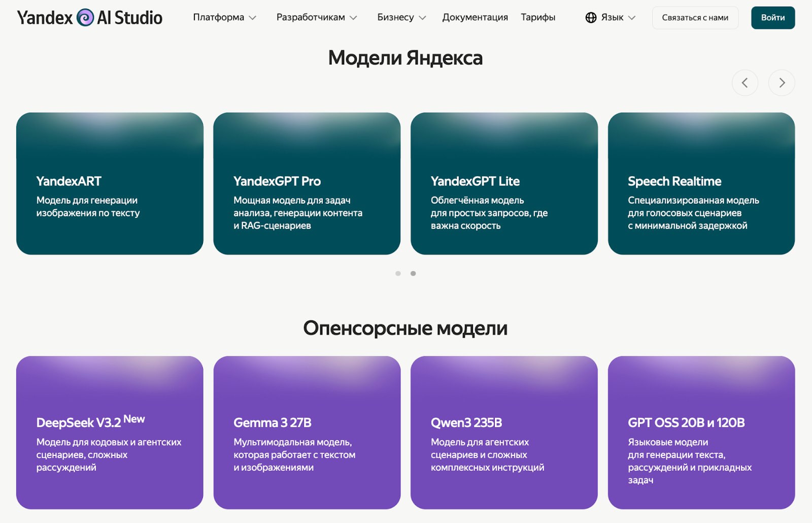Click the left carousel arrow
Image resolution: width=812 pixels, height=523 pixels.
coord(745,83)
